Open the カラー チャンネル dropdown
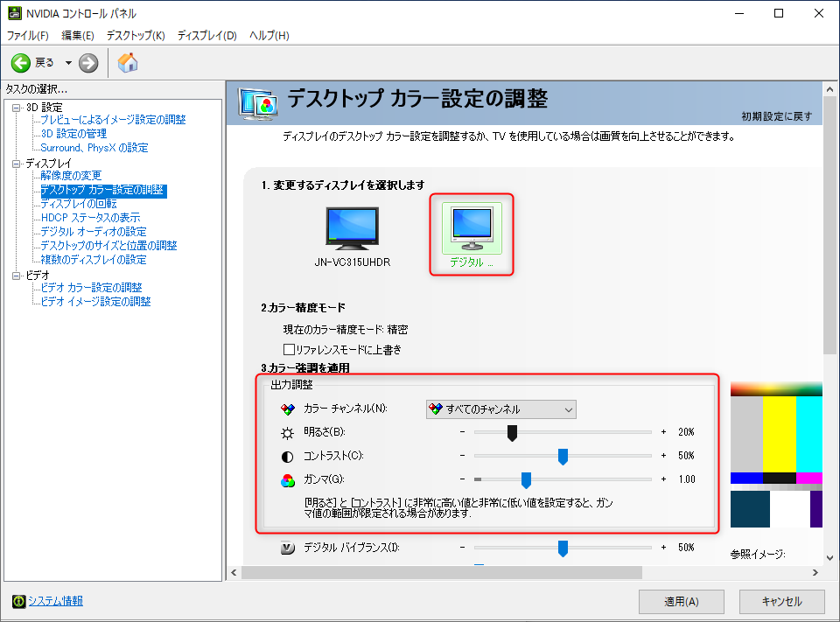This screenshot has height=622, width=840. [500, 409]
